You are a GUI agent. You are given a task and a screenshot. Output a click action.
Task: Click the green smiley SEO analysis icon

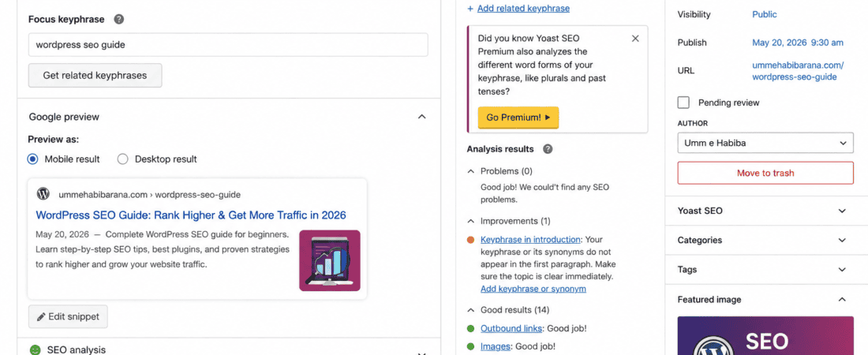click(36, 350)
